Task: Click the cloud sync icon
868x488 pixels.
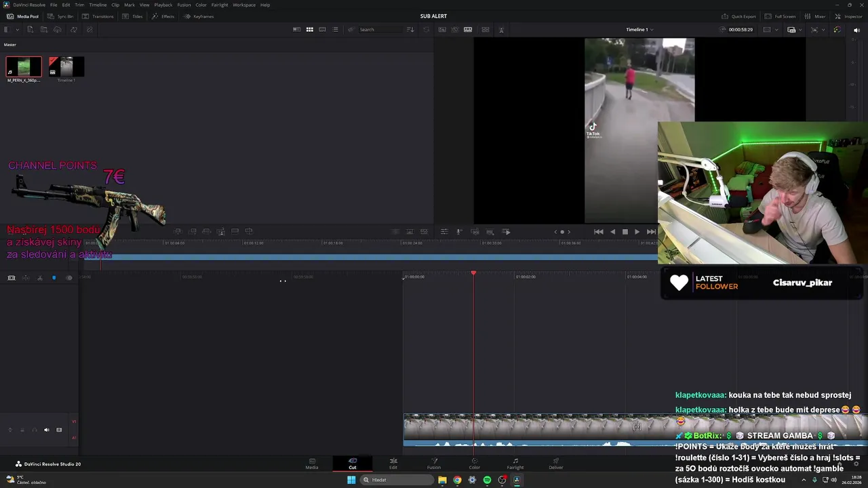Action: tap(58, 29)
